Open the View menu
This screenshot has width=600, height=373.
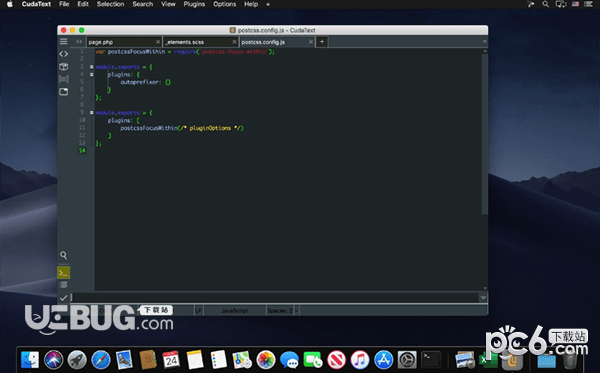pos(168,4)
